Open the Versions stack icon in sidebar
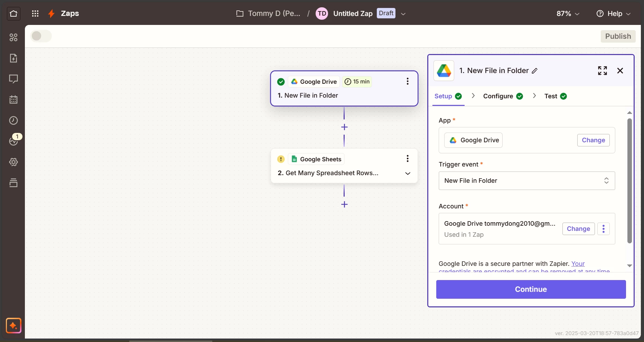The height and width of the screenshot is (342, 644). coord(13,183)
